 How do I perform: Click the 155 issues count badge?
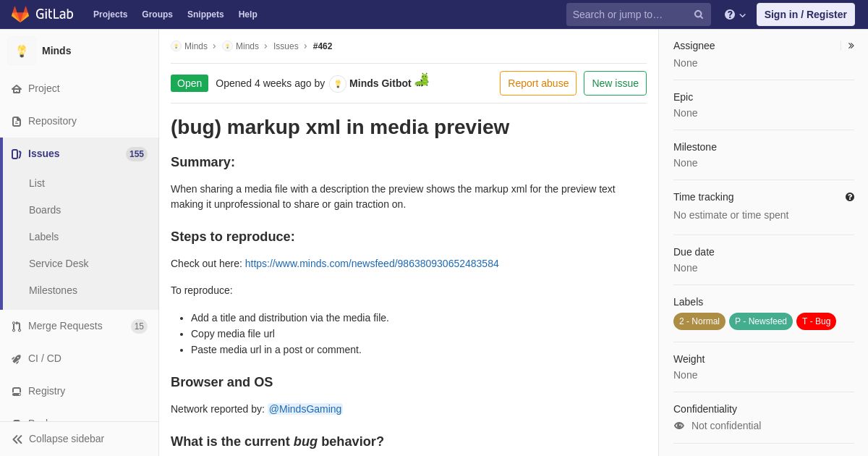click(x=137, y=154)
